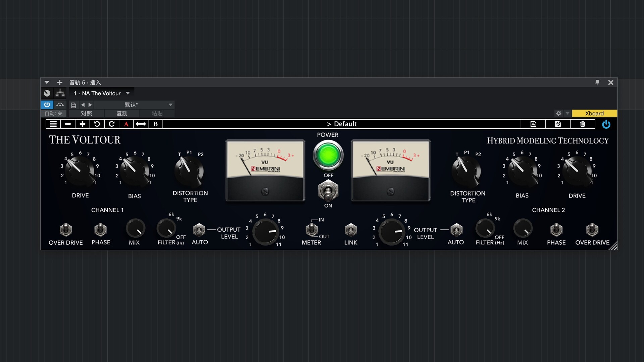Toggle Channel 1 PHASE switch

tap(100, 230)
